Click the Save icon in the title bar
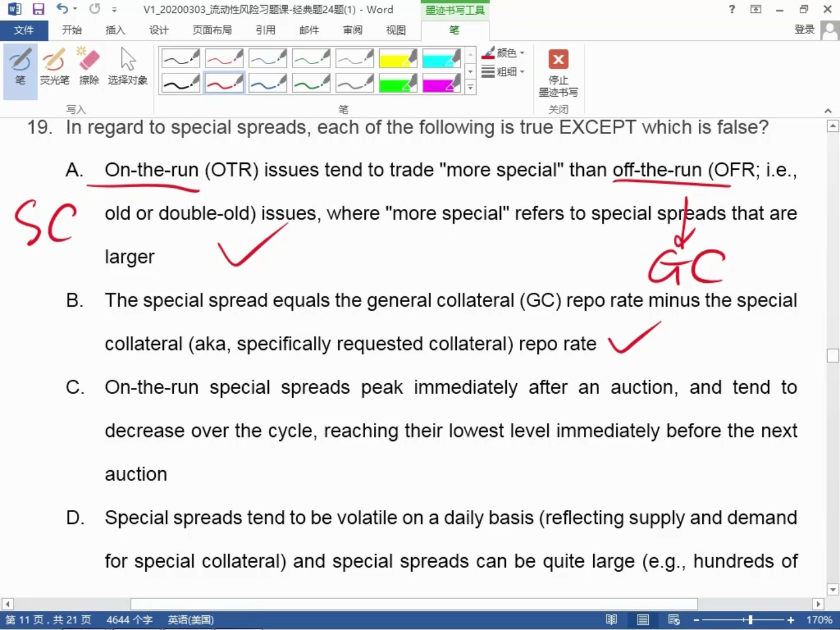Screen dimensions: 840x630 coord(38,9)
